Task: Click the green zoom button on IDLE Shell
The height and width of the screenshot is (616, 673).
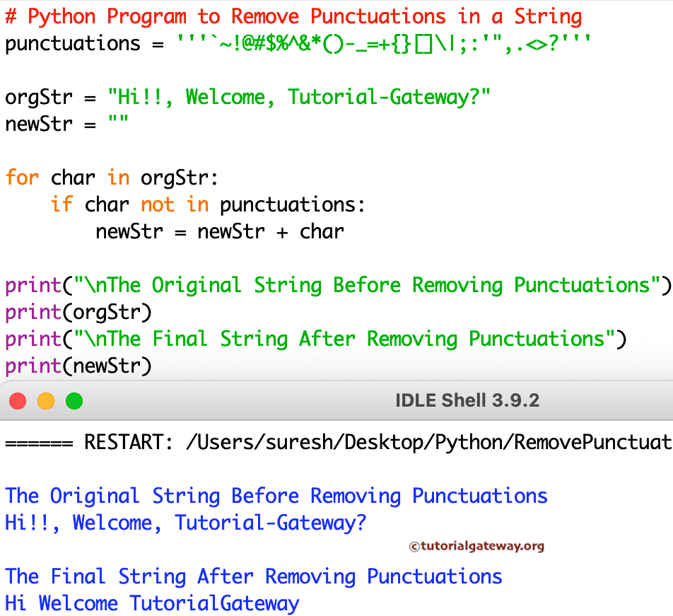Action: pos(74,400)
